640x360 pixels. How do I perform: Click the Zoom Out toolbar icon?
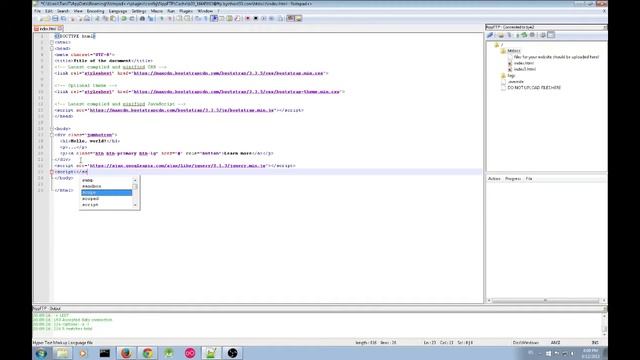[170, 18]
